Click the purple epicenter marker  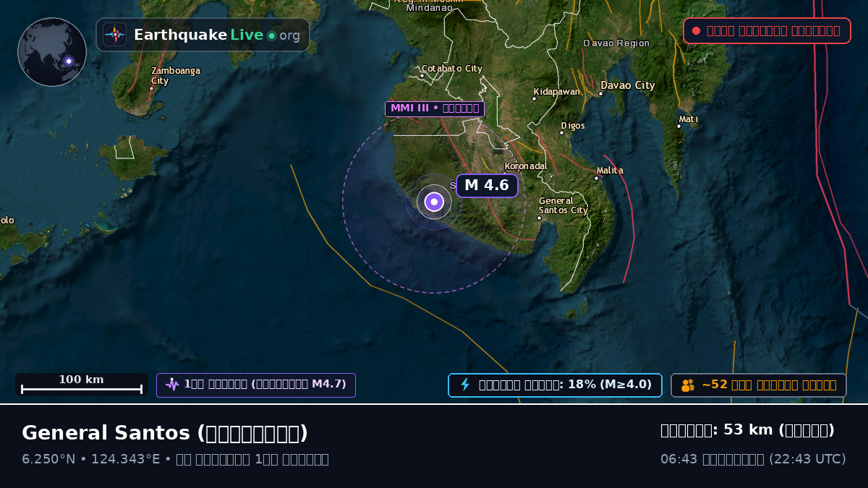434,202
